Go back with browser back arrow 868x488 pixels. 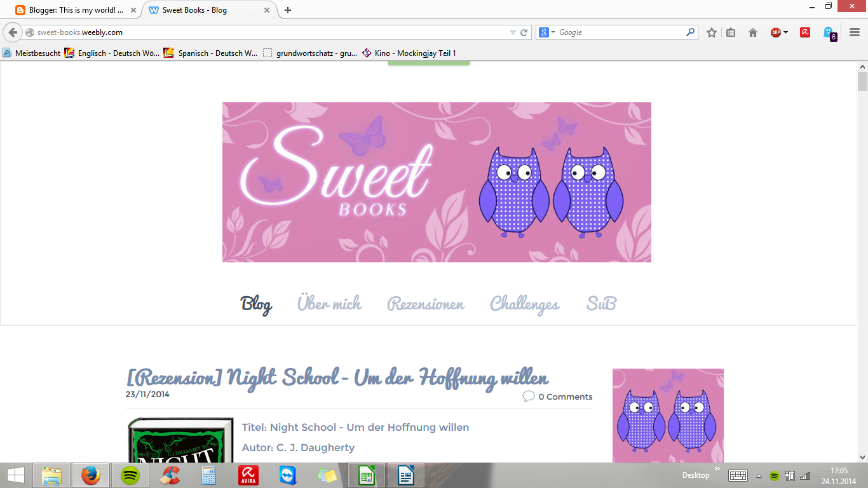click(13, 32)
